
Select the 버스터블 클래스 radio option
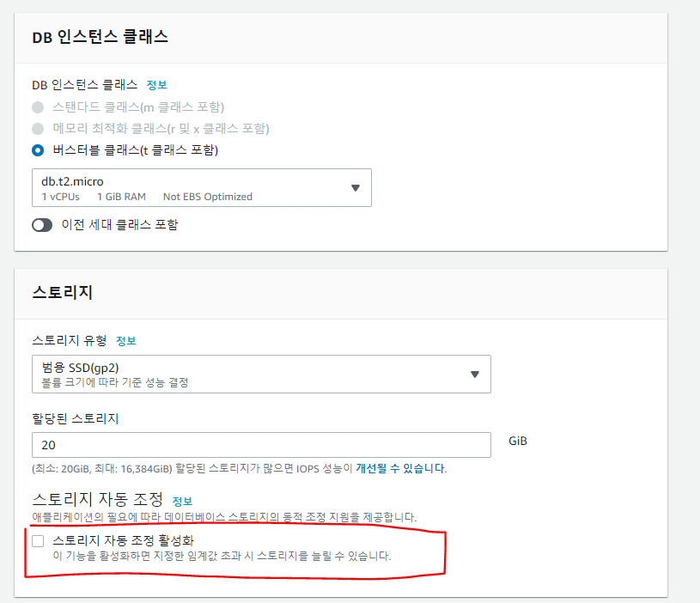(38, 150)
